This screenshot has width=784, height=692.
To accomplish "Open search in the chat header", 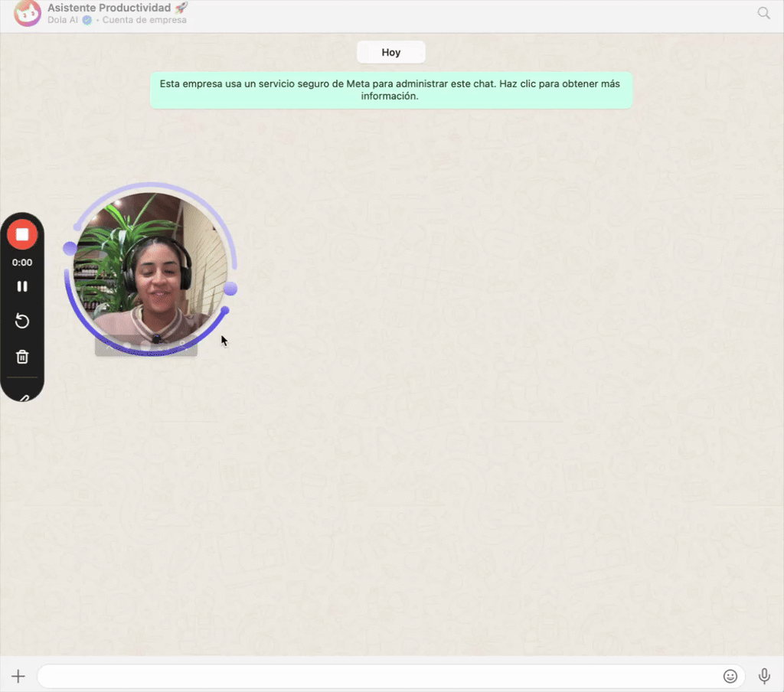I will 763,13.
